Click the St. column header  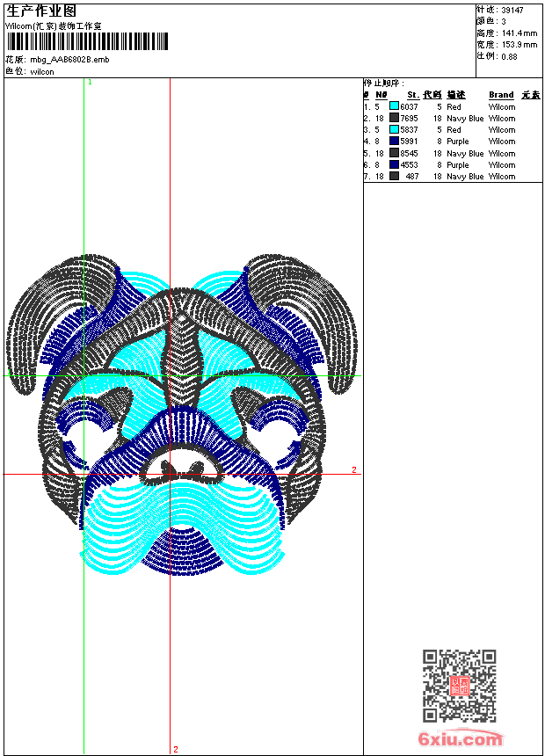pos(412,95)
